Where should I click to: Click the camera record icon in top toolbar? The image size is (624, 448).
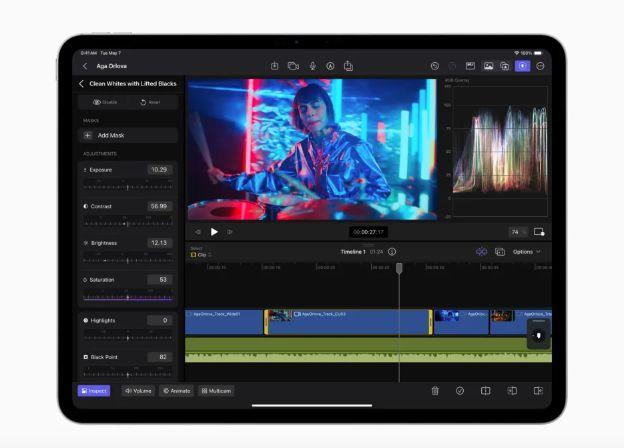point(293,66)
